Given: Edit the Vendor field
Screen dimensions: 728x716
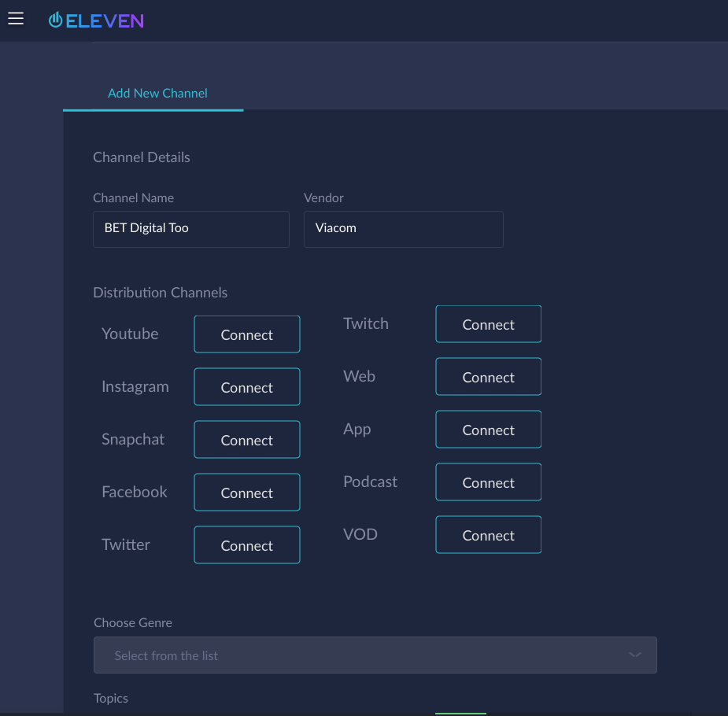Looking at the screenshot, I should [x=404, y=229].
